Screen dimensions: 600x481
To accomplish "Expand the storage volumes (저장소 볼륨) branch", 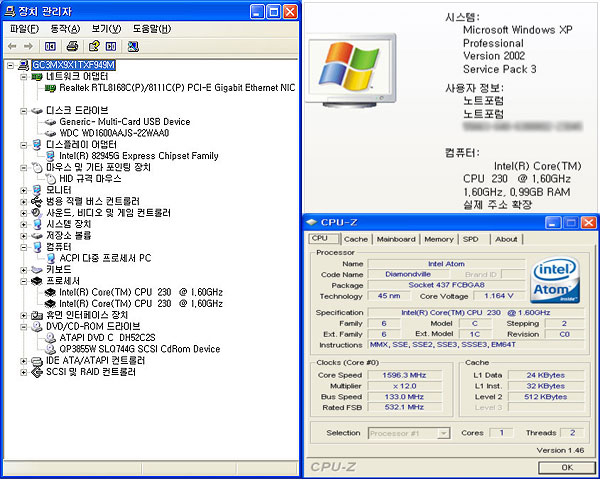I will pyautogui.click(x=24, y=236).
